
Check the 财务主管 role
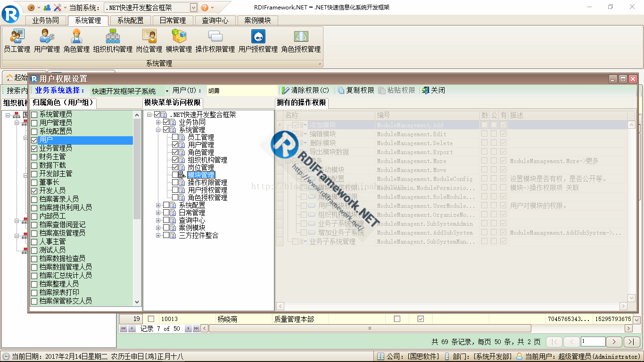[34, 157]
